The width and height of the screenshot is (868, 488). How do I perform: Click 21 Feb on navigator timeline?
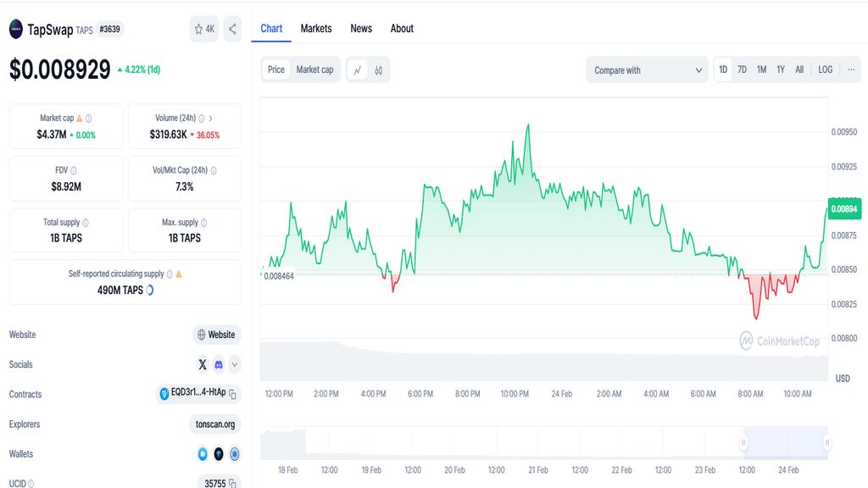(538, 469)
